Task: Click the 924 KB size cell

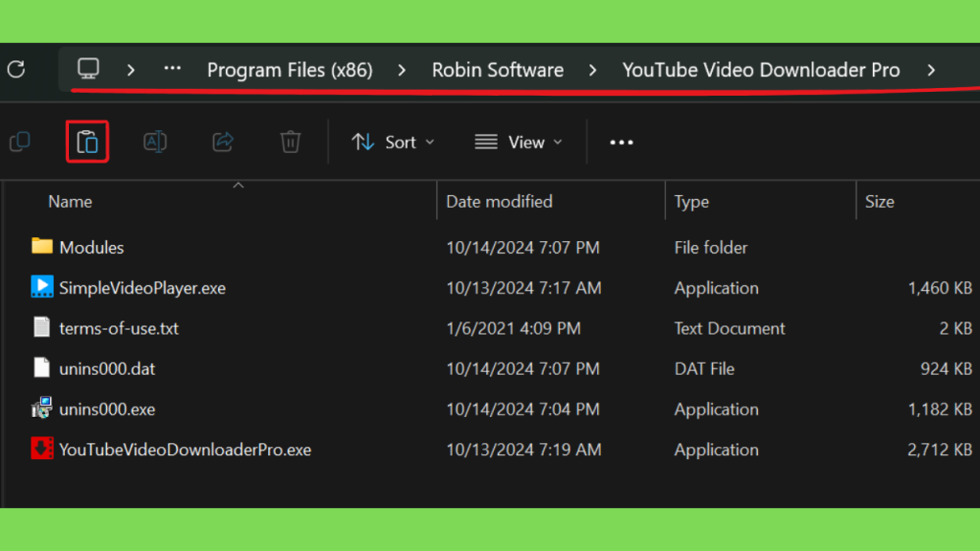Action: pyautogui.click(x=946, y=369)
